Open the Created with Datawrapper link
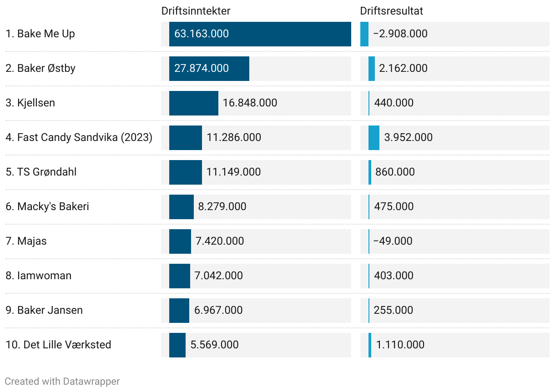The image size is (555, 392). click(x=62, y=381)
